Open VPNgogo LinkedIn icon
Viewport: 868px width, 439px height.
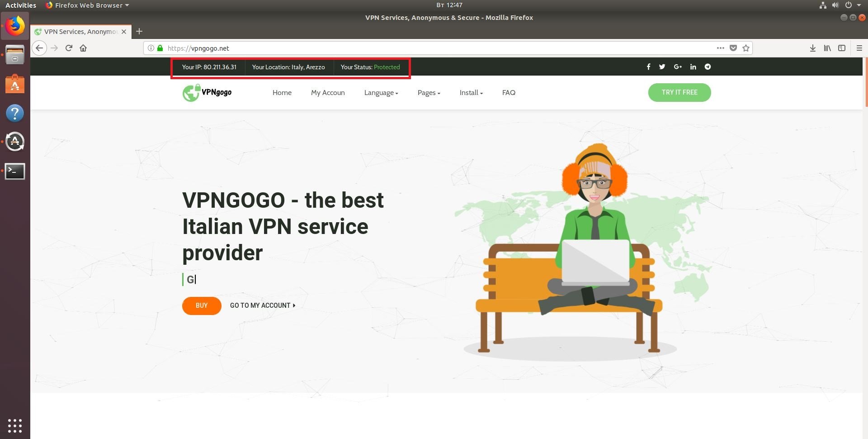click(693, 67)
